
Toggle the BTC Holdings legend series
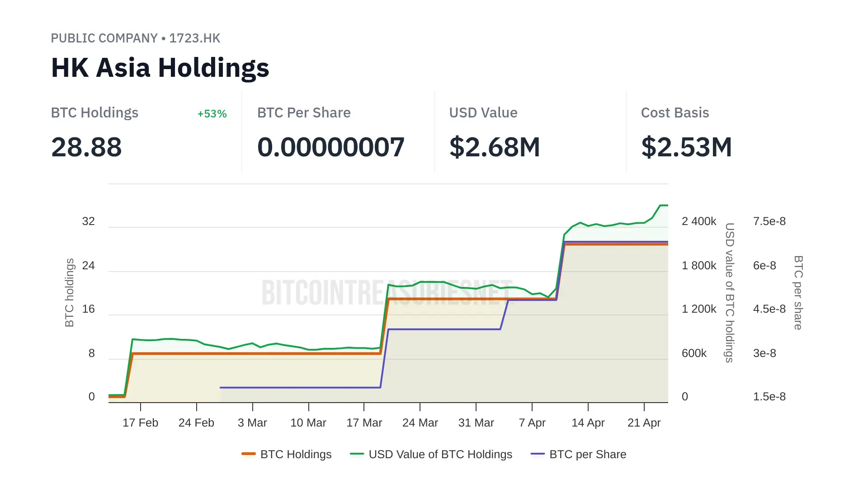296,454
